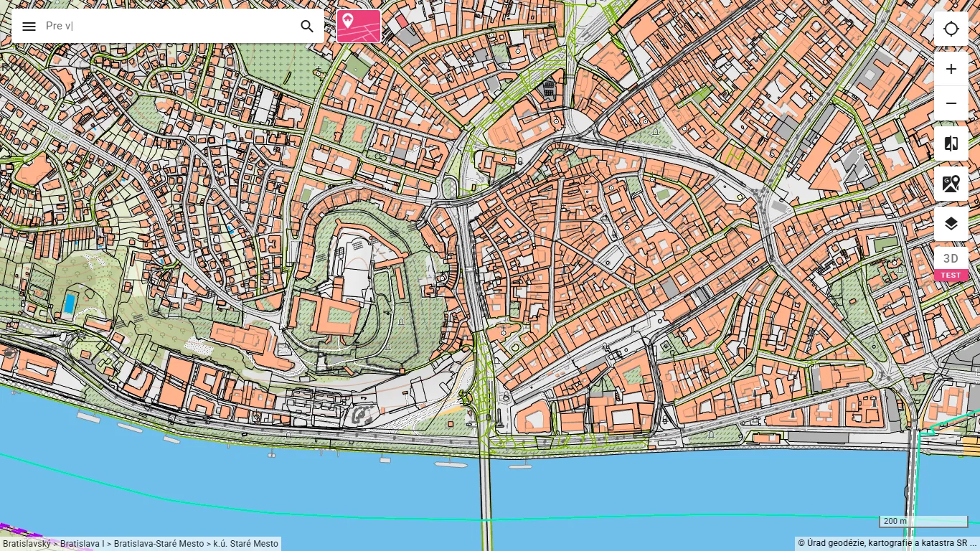This screenshot has height=551, width=980.
Task: Toggle the 3D view mode
Action: pos(951,258)
